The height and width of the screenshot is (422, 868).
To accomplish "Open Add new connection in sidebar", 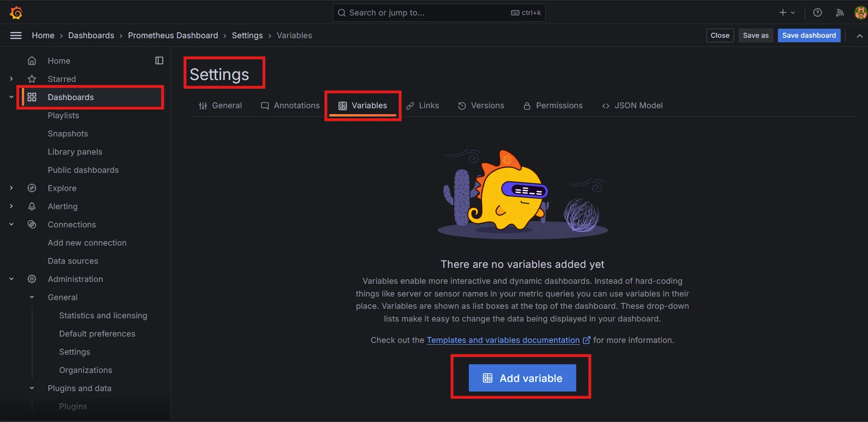I will coord(87,243).
